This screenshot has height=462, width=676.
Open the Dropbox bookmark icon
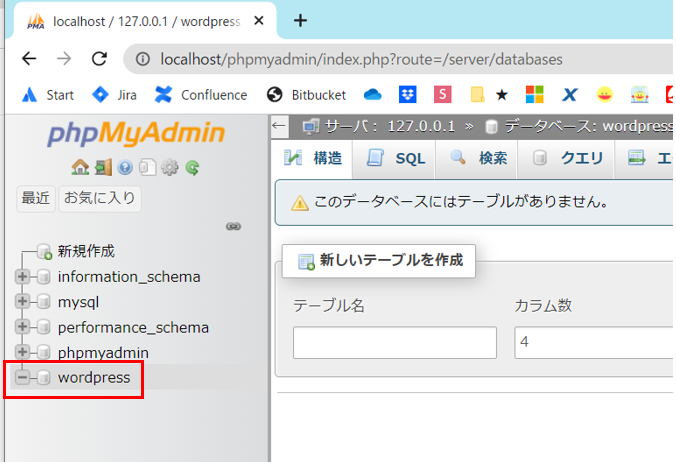coord(407,95)
